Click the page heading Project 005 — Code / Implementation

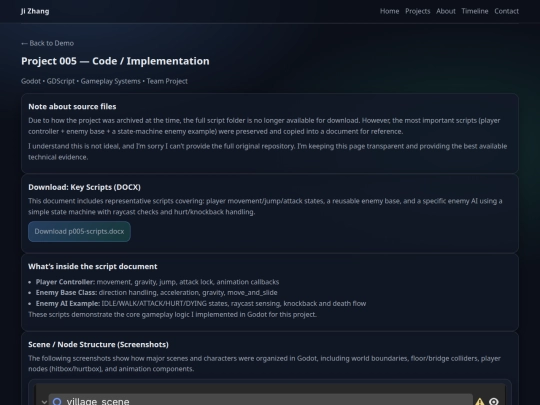coord(115,61)
